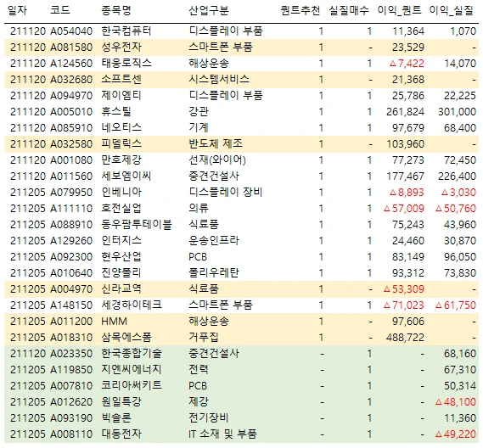
Task: Click the 퀀트추천 column header
Action: (x=300, y=10)
